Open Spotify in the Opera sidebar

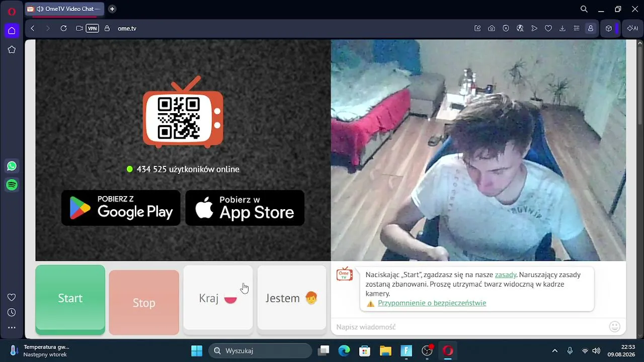coord(12,185)
